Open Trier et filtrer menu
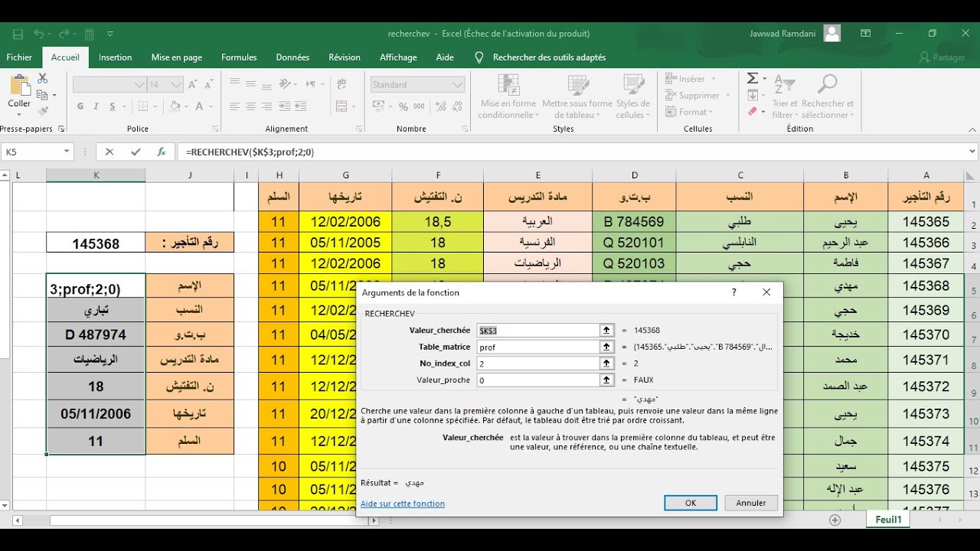 pyautogui.click(x=785, y=97)
